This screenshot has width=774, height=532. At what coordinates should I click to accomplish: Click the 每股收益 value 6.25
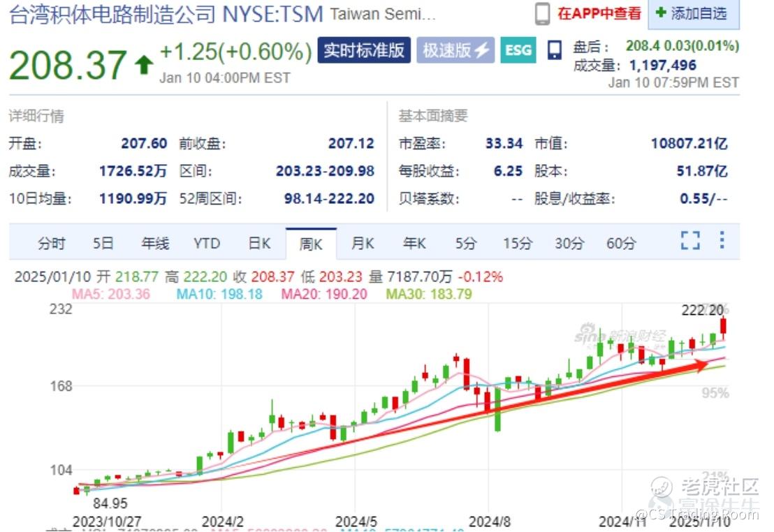pyautogui.click(x=508, y=171)
